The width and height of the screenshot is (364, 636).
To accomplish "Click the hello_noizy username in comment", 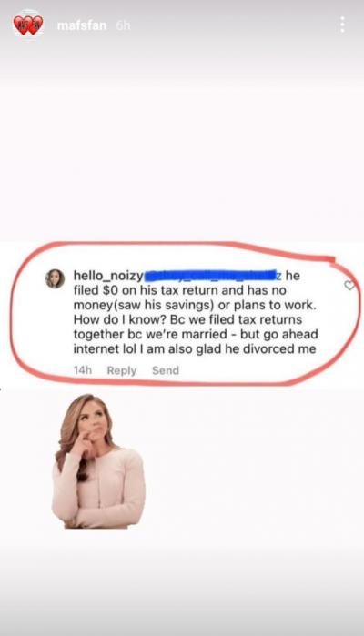I will coord(108,276).
